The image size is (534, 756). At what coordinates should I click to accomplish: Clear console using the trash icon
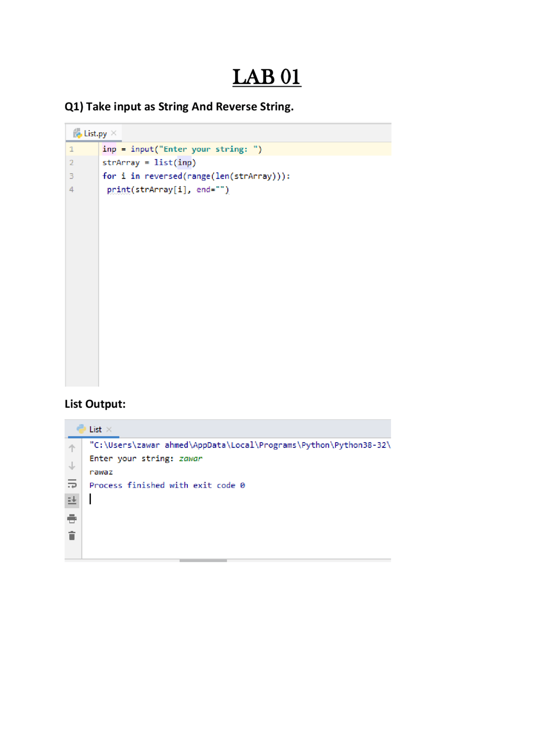[72, 536]
